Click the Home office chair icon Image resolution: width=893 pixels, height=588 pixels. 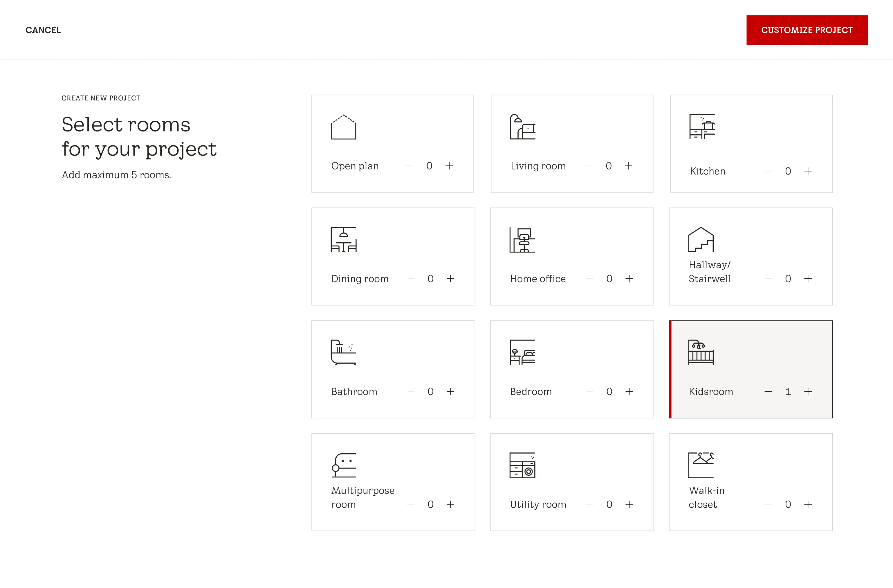tap(522, 240)
